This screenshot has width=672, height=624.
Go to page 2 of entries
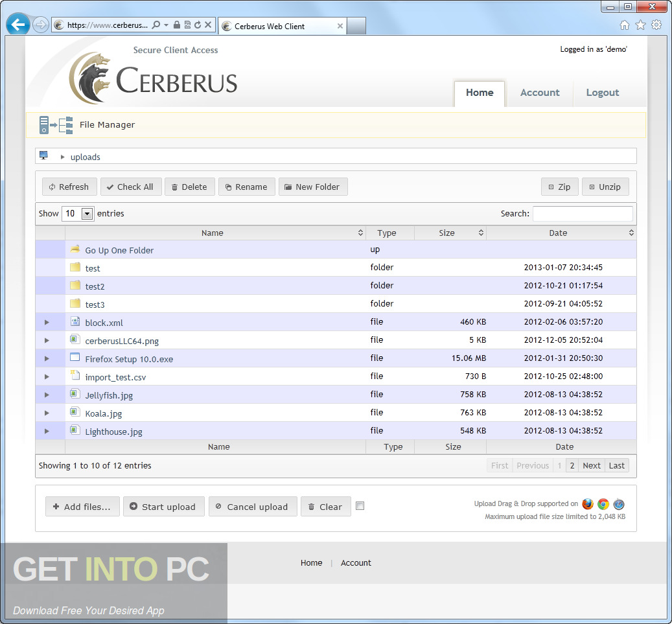coord(572,465)
